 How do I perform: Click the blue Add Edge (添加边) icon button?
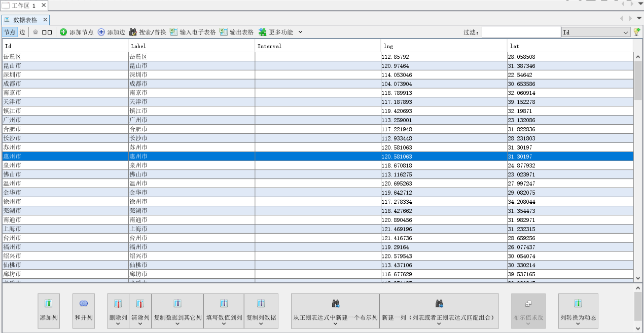click(x=101, y=32)
